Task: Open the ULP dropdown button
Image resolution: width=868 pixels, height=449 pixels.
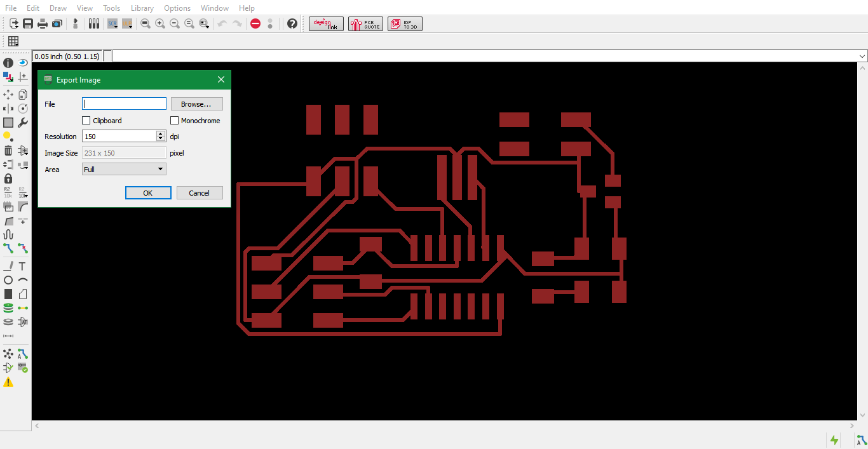Action: [x=127, y=23]
